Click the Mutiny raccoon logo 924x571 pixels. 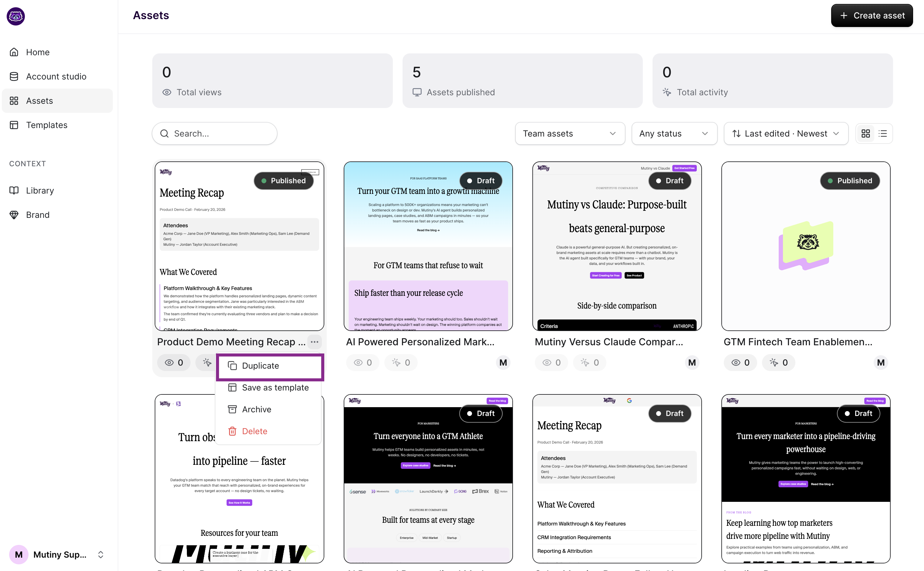coord(16,16)
